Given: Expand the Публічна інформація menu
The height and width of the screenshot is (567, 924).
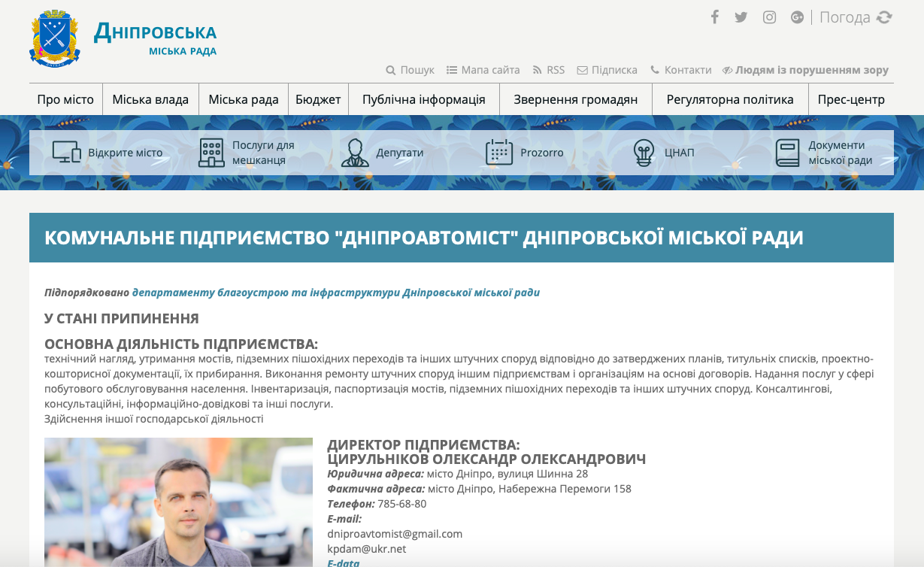Looking at the screenshot, I should coord(423,99).
